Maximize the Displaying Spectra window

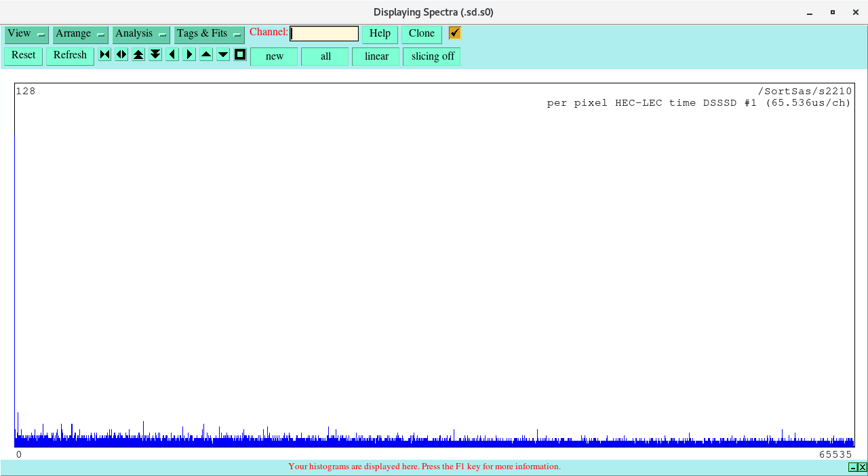(x=833, y=12)
